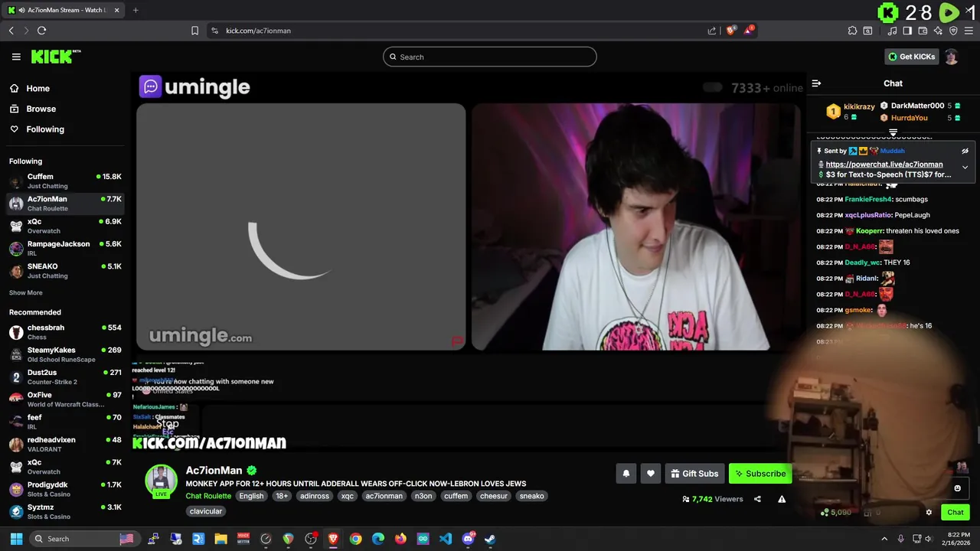Open chessbrah recommended channel

click(x=65, y=332)
